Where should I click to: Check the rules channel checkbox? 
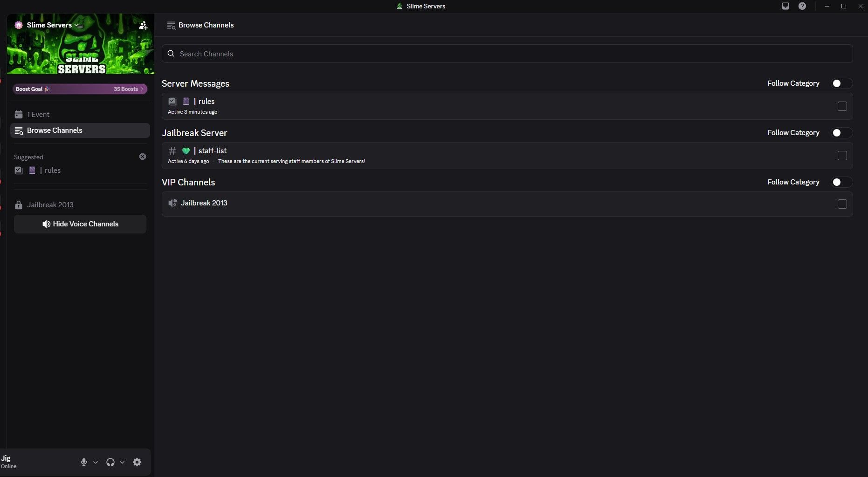[x=842, y=106]
